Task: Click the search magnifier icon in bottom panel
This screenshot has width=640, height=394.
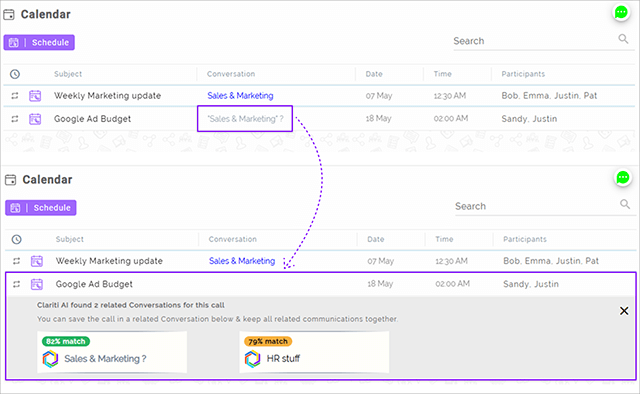Action: [625, 204]
